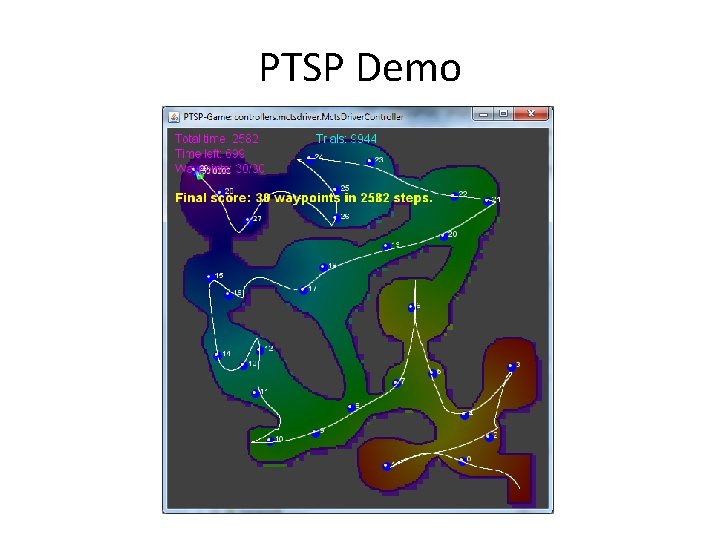The height and width of the screenshot is (540, 720).
Task: Select waypoint dot labeled 11
Action: (256, 393)
